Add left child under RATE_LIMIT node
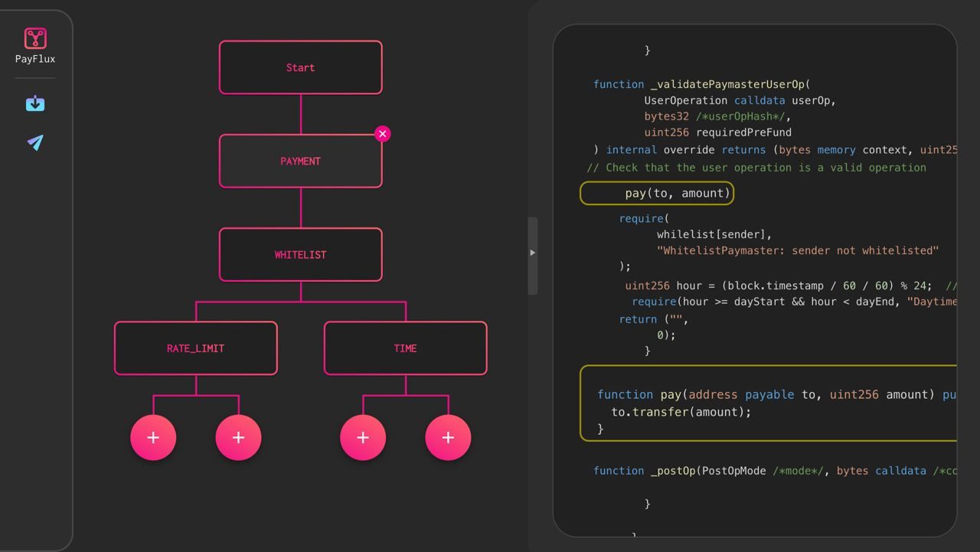This screenshot has width=980, height=552. pos(153,437)
